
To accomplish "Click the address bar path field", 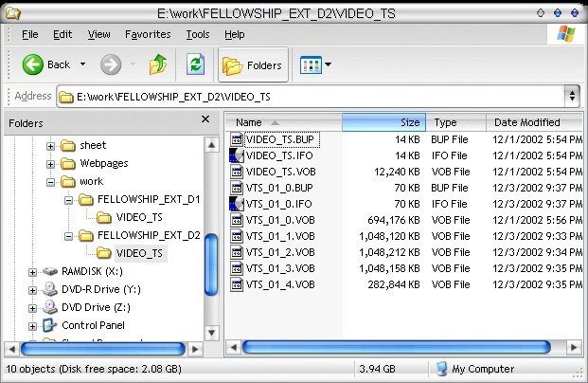I will 310,97.
